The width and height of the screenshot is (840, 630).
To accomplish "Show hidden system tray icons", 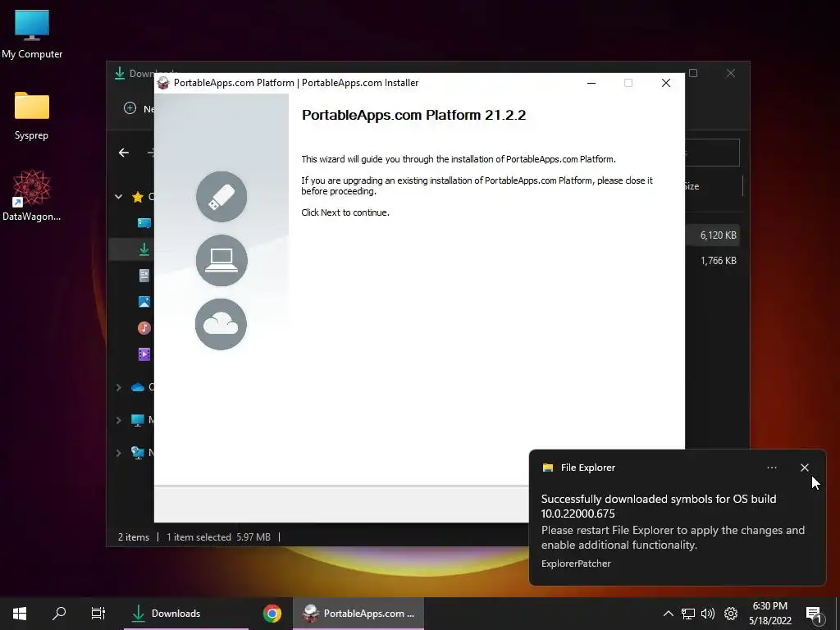I will [668, 614].
